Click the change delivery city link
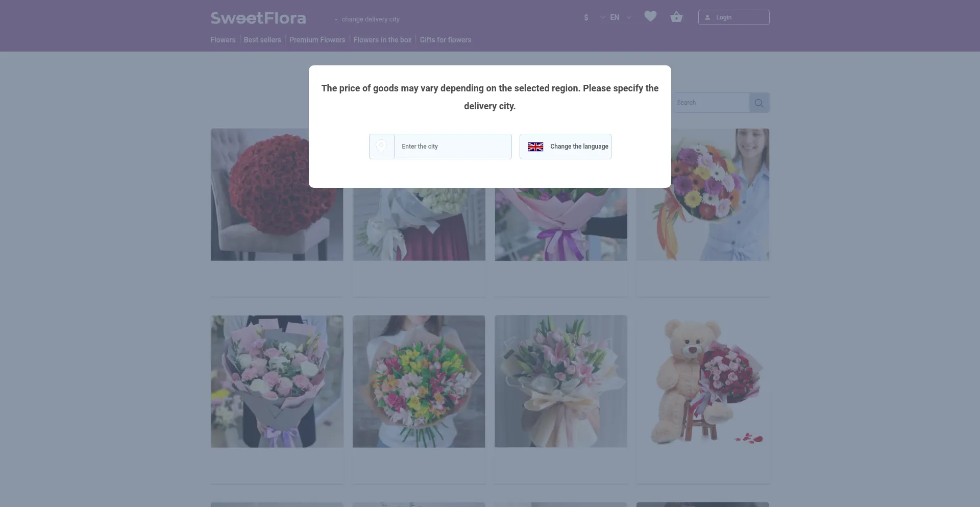The image size is (980, 507). click(371, 19)
